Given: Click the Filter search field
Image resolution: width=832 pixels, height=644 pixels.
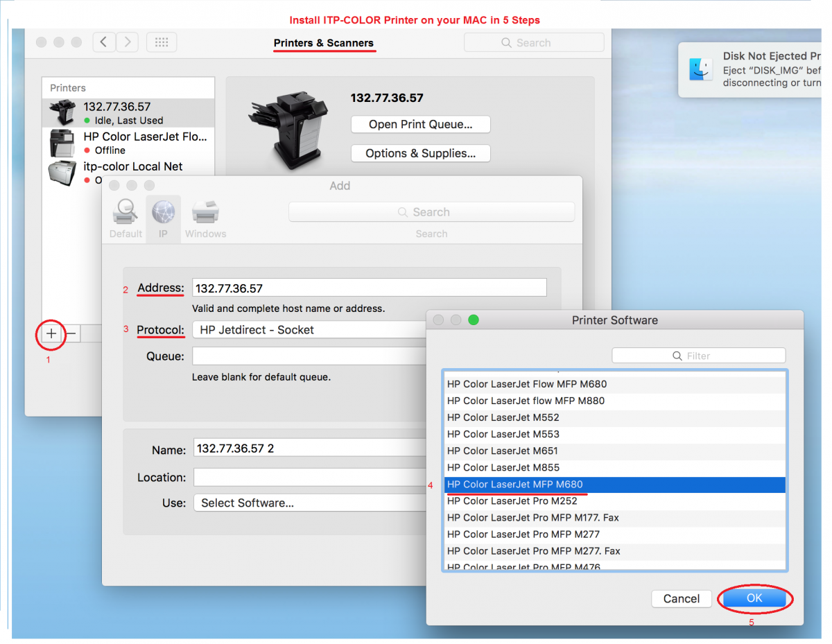Looking at the screenshot, I should point(698,356).
